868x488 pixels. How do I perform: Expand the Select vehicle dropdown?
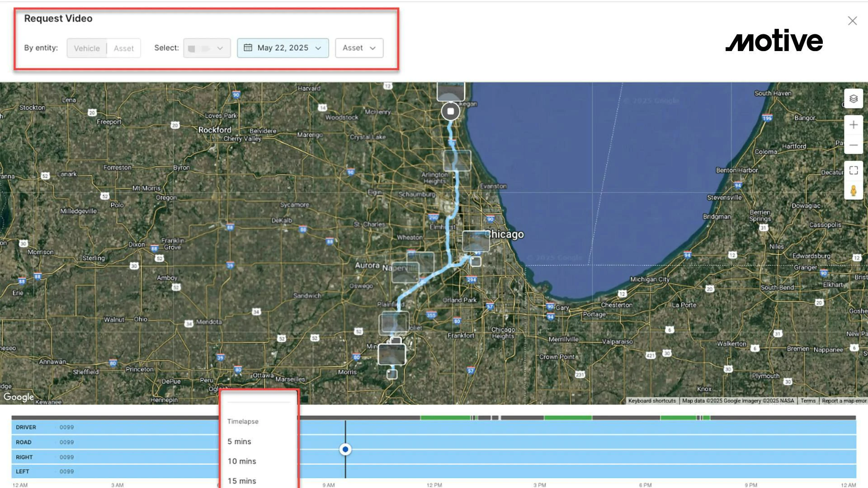[207, 48]
